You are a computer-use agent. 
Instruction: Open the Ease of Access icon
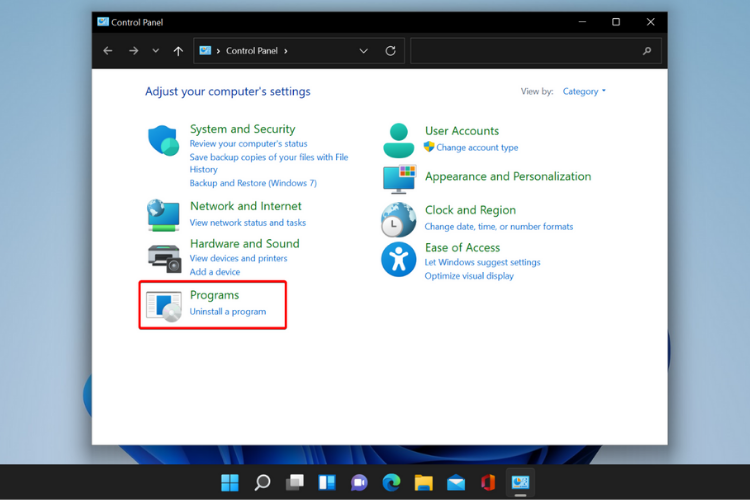[399, 260]
